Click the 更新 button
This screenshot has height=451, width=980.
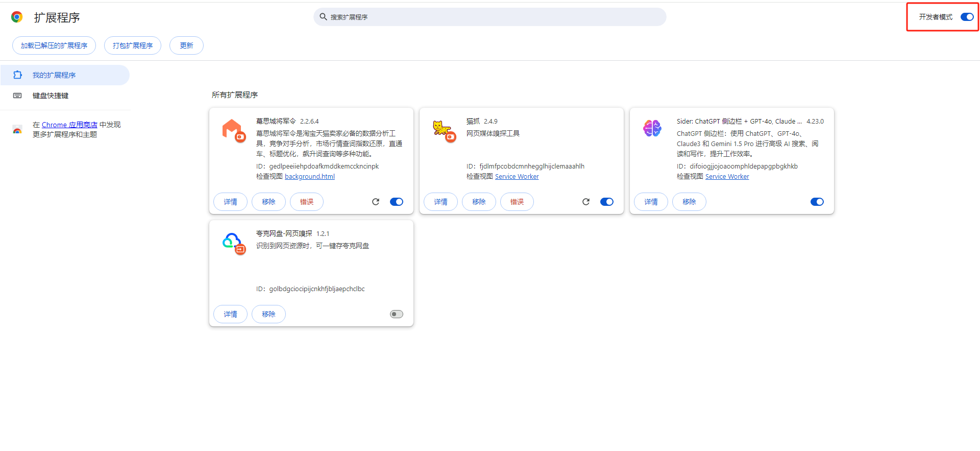[186, 45]
